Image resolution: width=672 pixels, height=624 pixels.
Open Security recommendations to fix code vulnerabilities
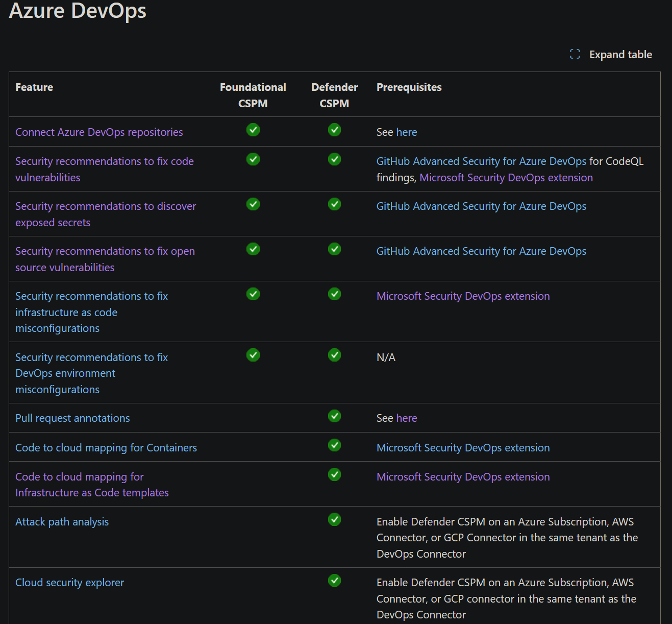tap(105, 170)
